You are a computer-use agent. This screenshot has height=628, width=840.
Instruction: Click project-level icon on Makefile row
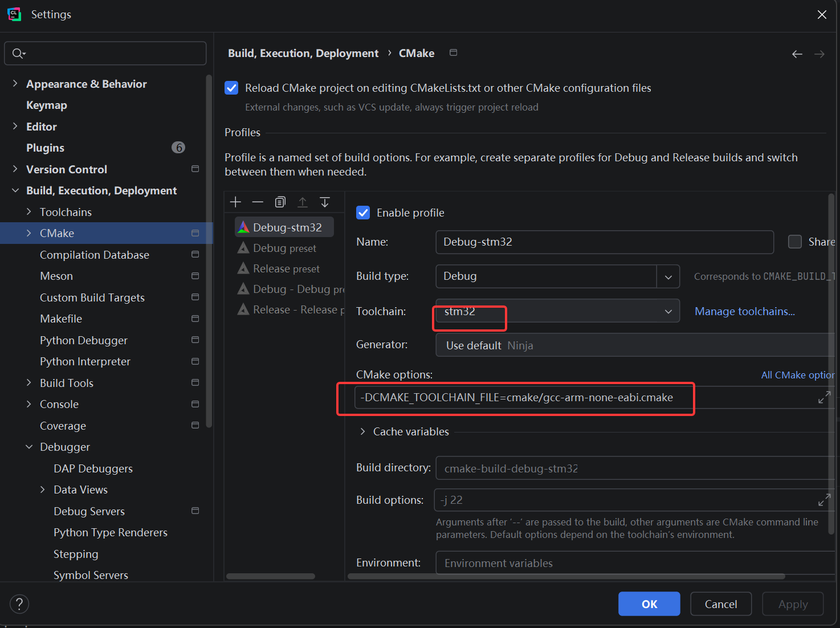point(195,319)
